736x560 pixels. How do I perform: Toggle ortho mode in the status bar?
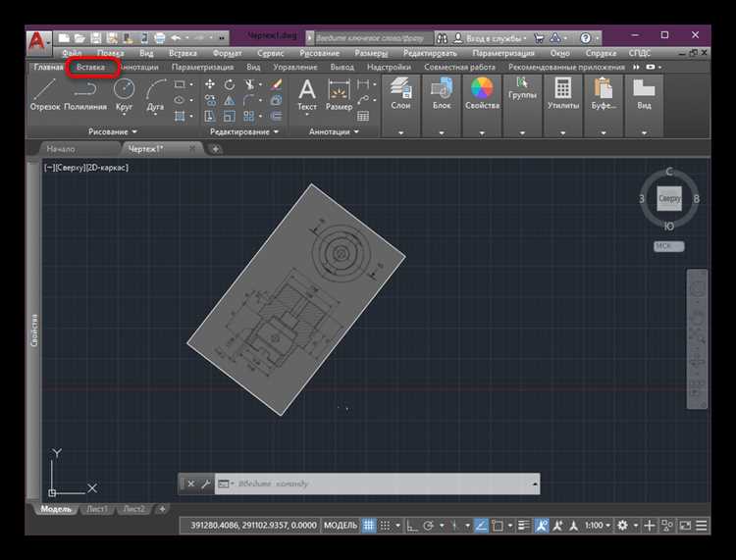point(411,526)
